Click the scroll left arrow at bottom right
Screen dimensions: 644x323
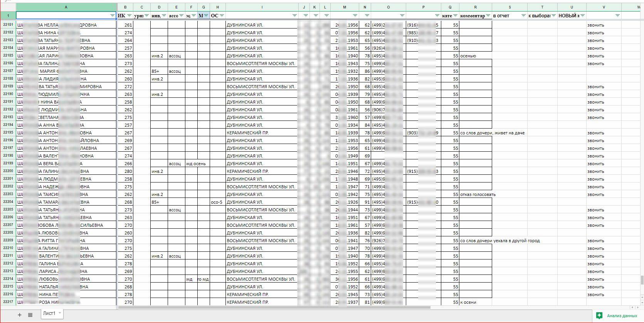coord(632,308)
